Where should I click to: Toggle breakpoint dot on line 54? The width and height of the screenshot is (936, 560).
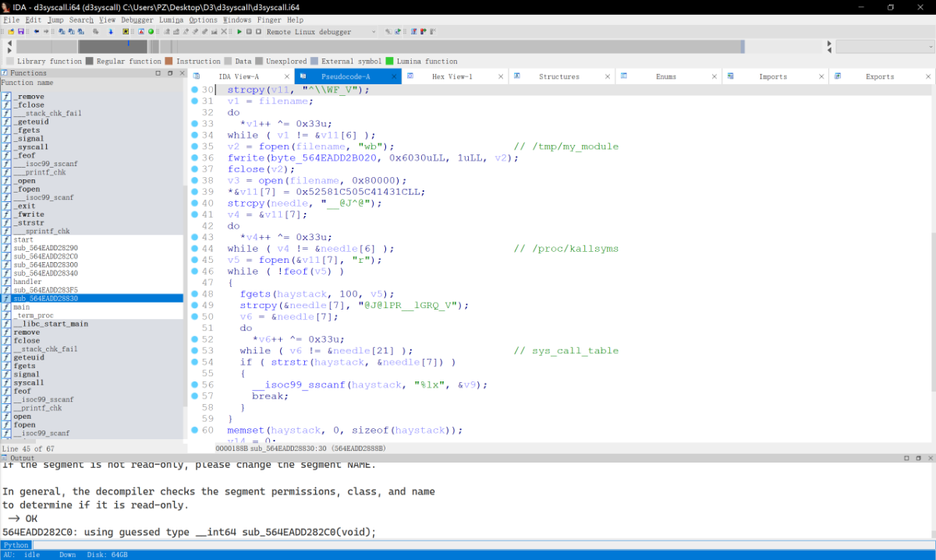click(x=194, y=362)
